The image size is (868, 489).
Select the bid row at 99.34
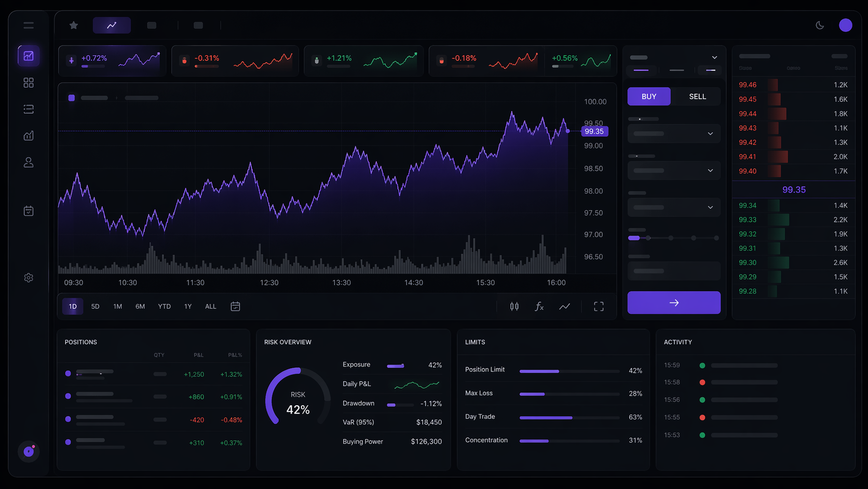coord(793,205)
